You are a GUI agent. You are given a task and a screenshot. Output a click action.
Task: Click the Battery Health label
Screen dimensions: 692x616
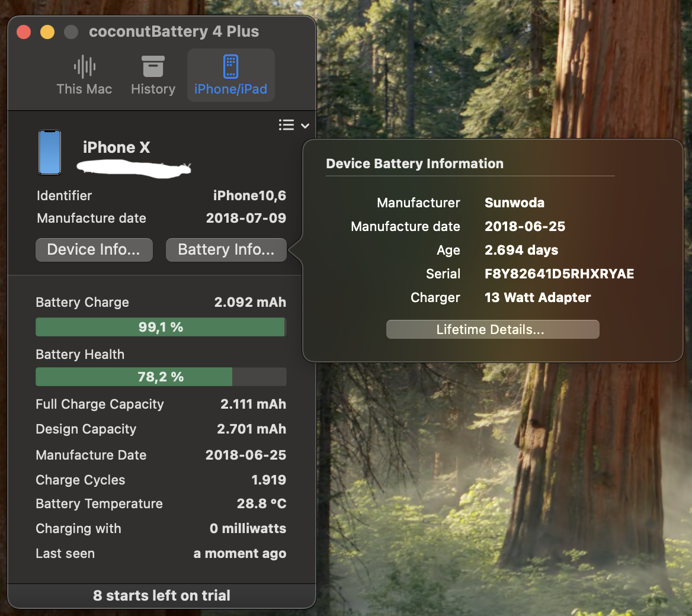point(80,354)
